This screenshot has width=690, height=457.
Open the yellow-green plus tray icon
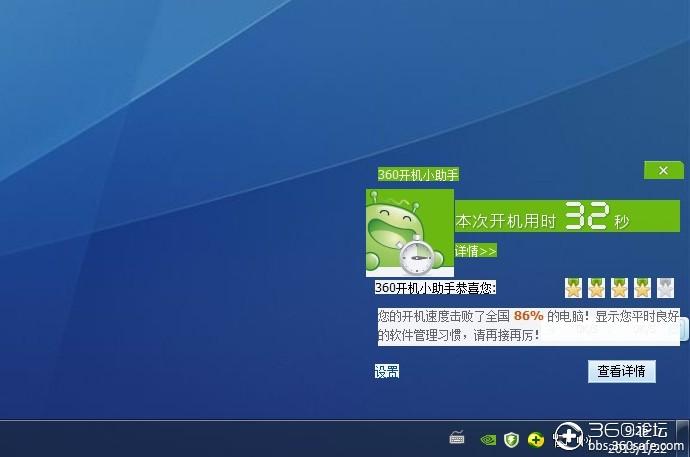tap(536, 439)
